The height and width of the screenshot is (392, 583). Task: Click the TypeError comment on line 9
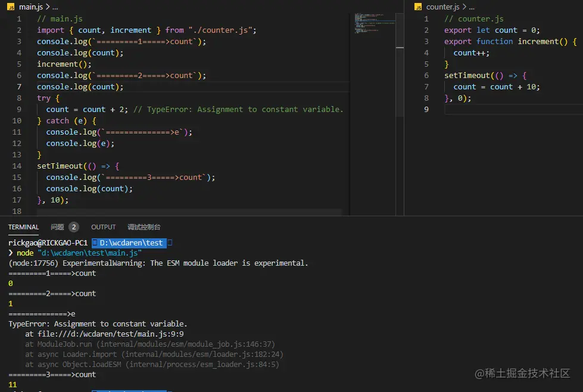click(238, 110)
